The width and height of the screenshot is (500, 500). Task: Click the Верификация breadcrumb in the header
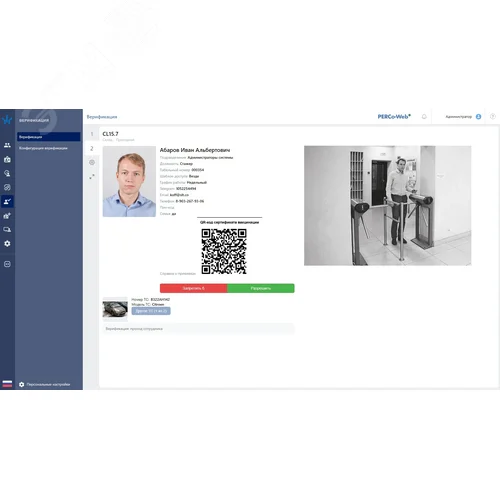(x=102, y=117)
